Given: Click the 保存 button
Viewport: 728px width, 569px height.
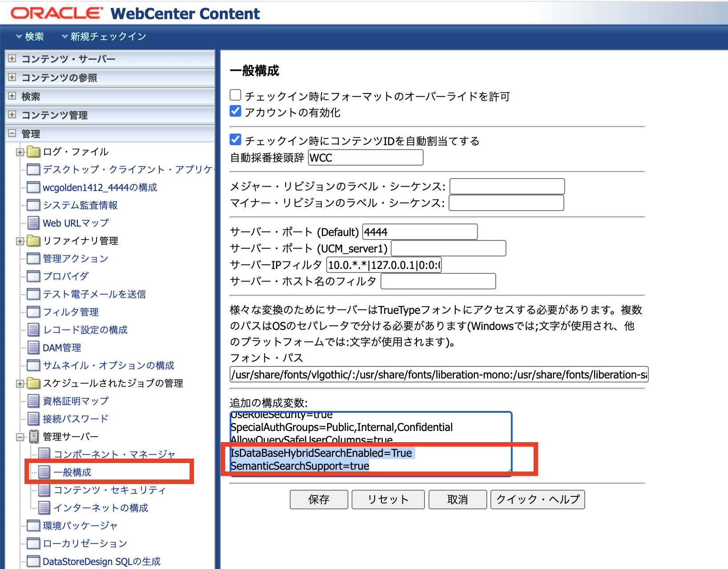Looking at the screenshot, I should click(x=319, y=500).
